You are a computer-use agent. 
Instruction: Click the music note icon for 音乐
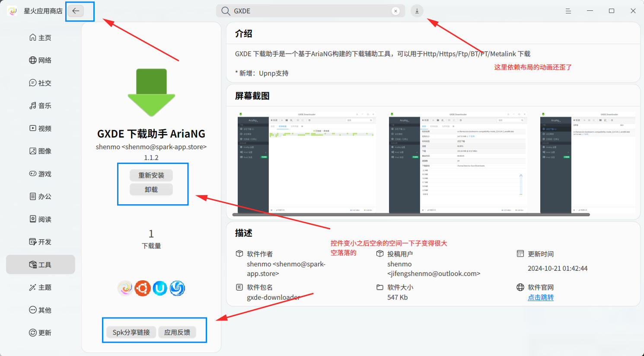pyautogui.click(x=33, y=106)
